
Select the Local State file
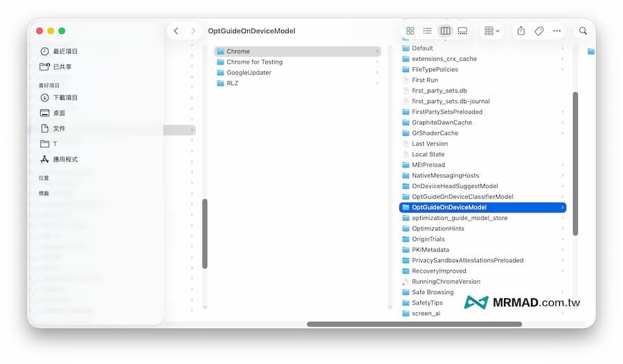[x=482, y=154]
